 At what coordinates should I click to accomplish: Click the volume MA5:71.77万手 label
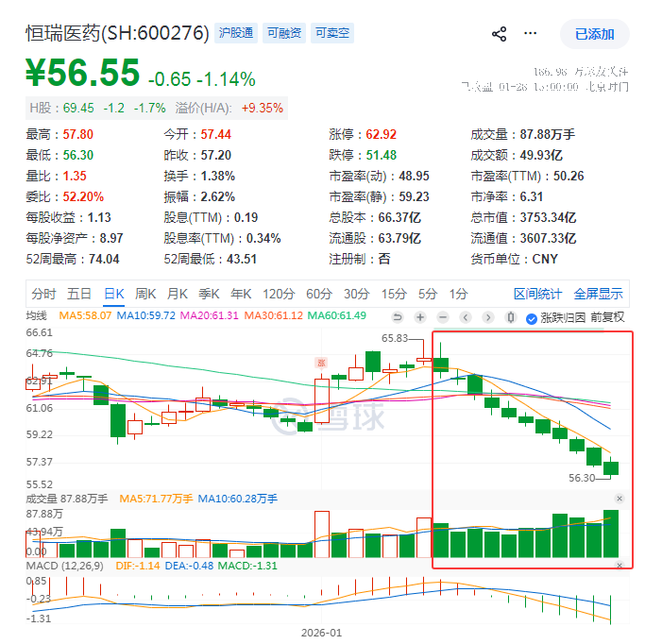coord(156,499)
